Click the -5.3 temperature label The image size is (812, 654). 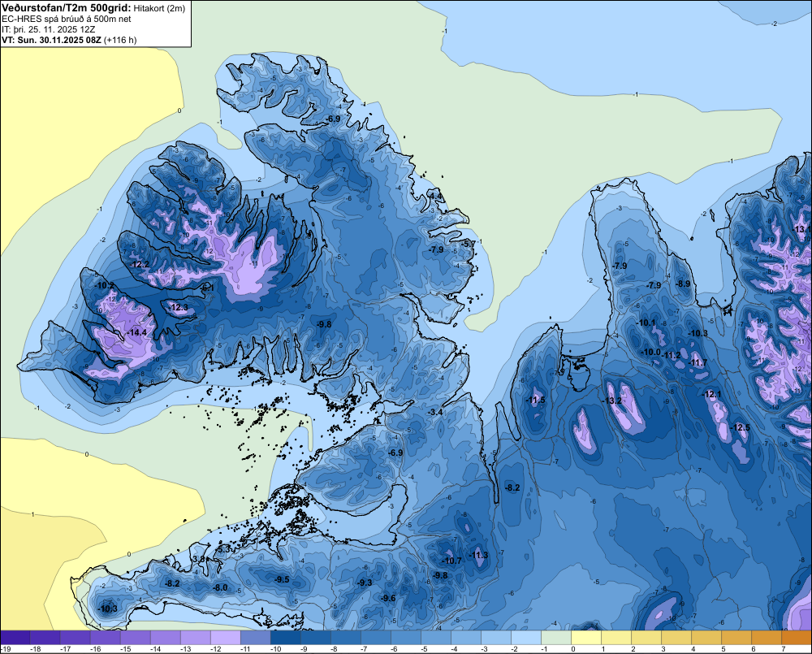click(x=224, y=549)
